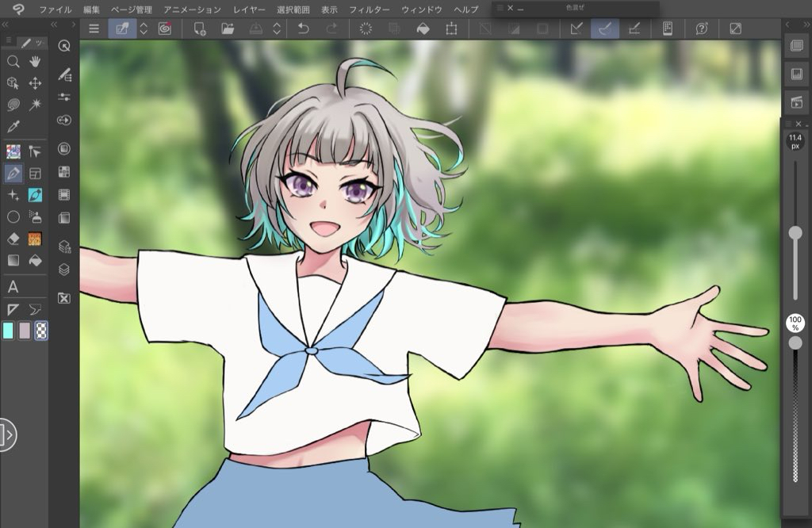The width and height of the screenshot is (812, 528).
Task: Select the cyan main color swatch
Action: click(x=9, y=331)
